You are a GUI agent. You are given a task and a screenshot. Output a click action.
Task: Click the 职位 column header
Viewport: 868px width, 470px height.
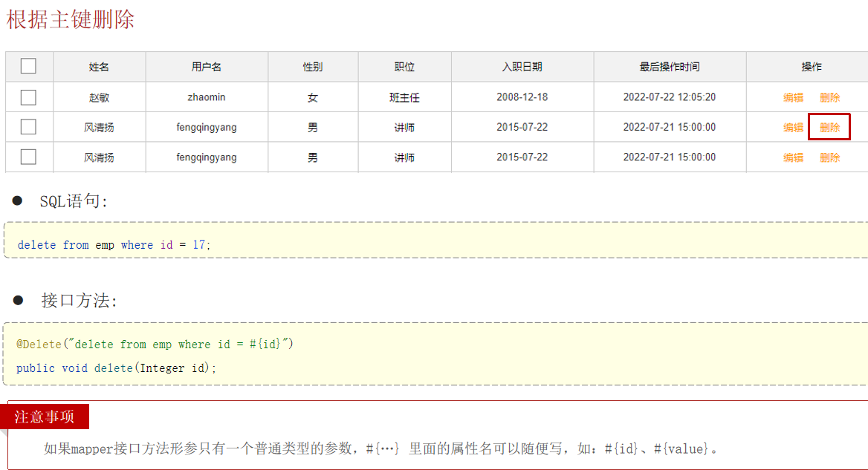pyautogui.click(x=404, y=67)
